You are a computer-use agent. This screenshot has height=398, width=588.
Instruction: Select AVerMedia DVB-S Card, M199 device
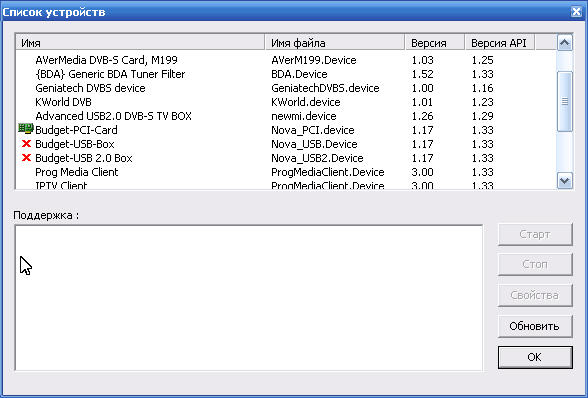(x=106, y=60)
